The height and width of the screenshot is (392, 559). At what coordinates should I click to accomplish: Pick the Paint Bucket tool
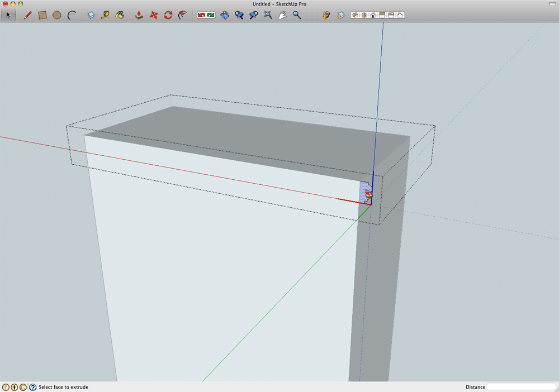[x=120, y=15]
